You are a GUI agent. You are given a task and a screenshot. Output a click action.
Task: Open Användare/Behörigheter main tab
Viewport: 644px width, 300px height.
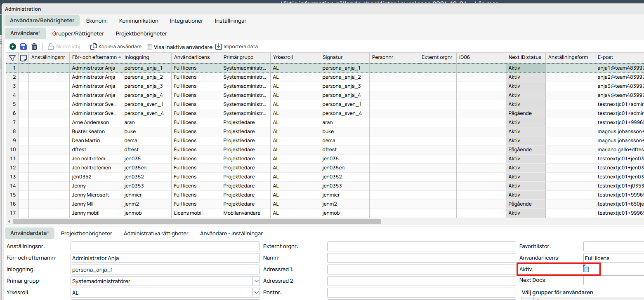[42, 20]
